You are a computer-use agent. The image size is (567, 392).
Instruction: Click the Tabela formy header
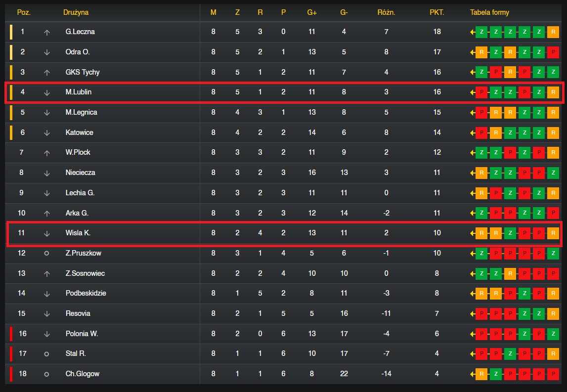click(489, 12)
